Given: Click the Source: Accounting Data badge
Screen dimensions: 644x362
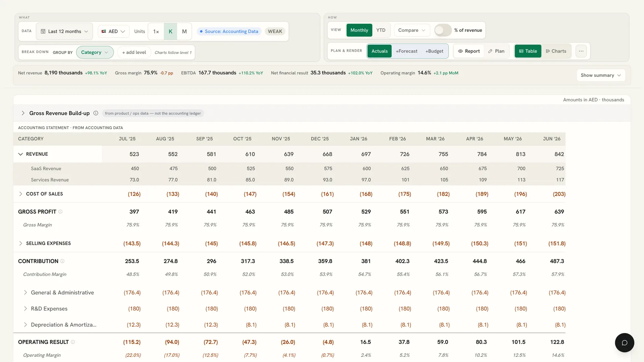Looking at the screenshot, I should click(x=229, y=31).
